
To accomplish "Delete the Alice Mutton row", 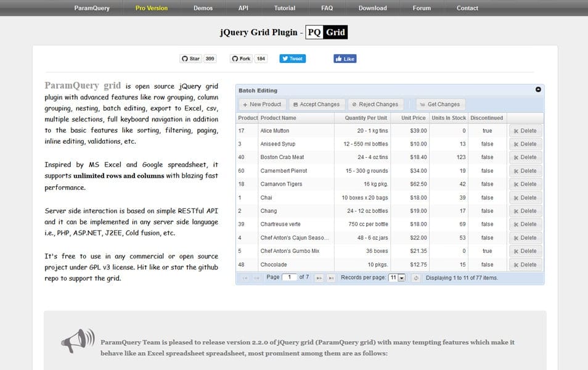I will tap(525, 131).
